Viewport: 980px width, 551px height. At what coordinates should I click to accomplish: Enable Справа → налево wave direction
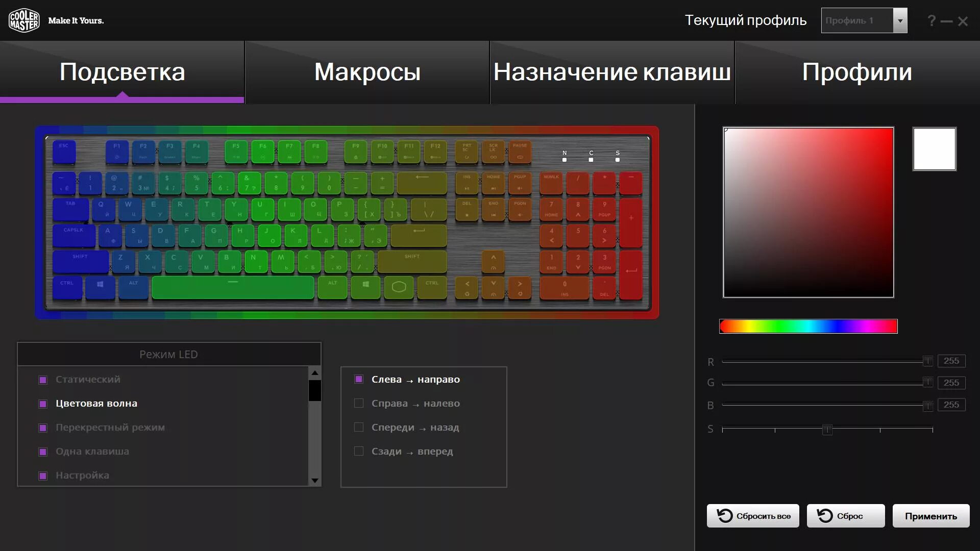[x=359, y=404]
